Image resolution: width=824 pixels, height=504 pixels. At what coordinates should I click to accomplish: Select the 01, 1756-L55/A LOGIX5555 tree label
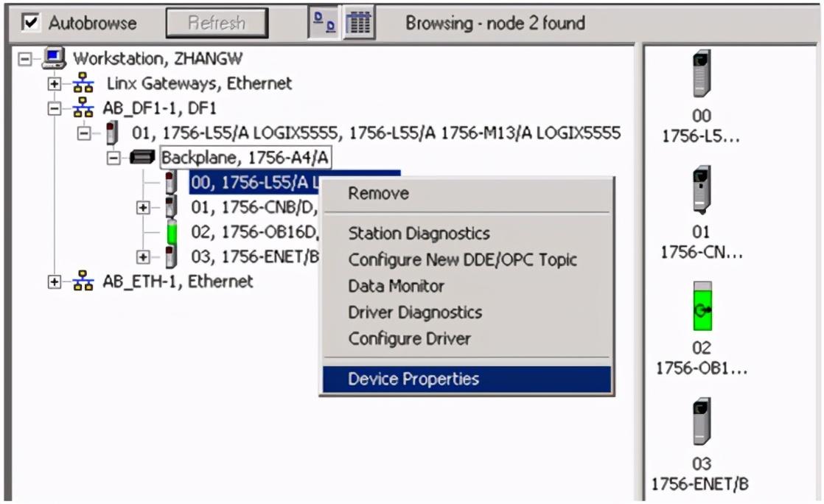[x=376, y=133]
